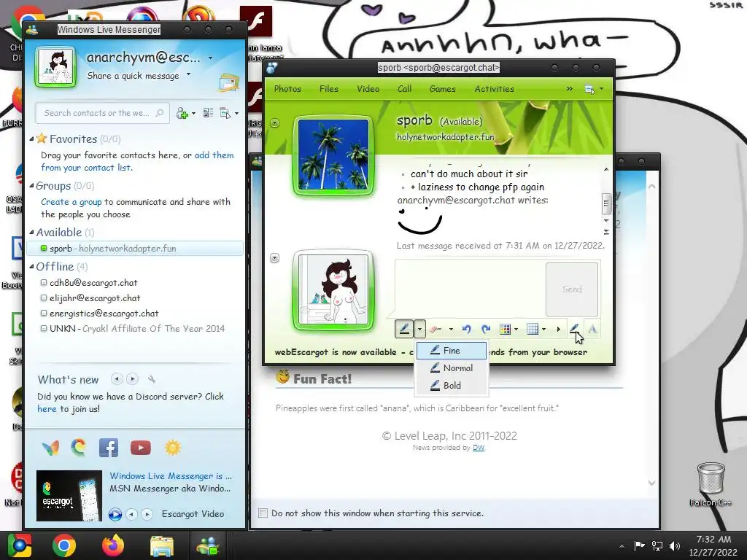
Task: Show previous What's new item
Action: [117, 379]
